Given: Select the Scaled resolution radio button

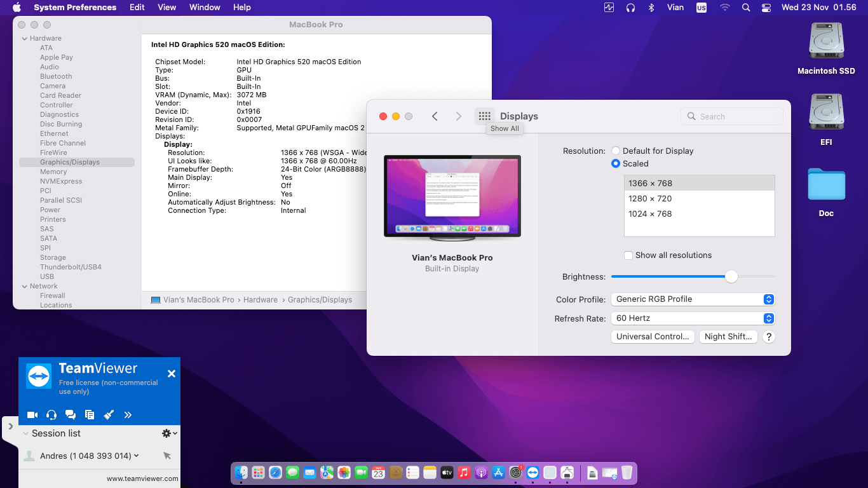Looking at the screenshot, I should pyautogui.click(x=616, y=164).
